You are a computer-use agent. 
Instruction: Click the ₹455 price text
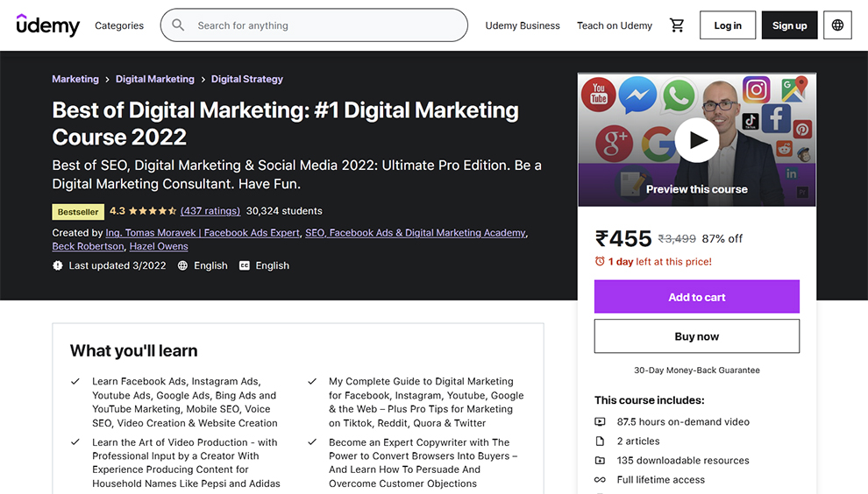pos(623,238)
